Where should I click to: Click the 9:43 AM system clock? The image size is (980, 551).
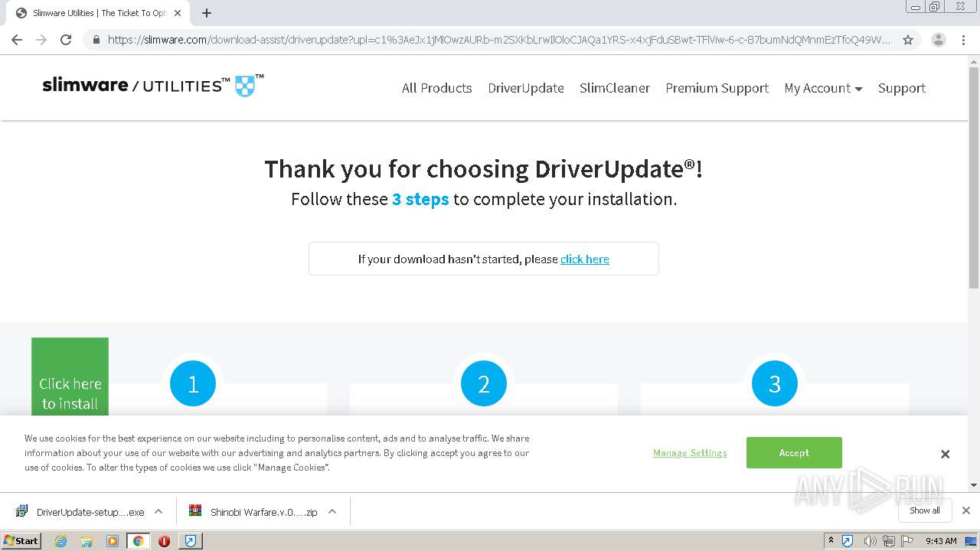pos(941,541)
